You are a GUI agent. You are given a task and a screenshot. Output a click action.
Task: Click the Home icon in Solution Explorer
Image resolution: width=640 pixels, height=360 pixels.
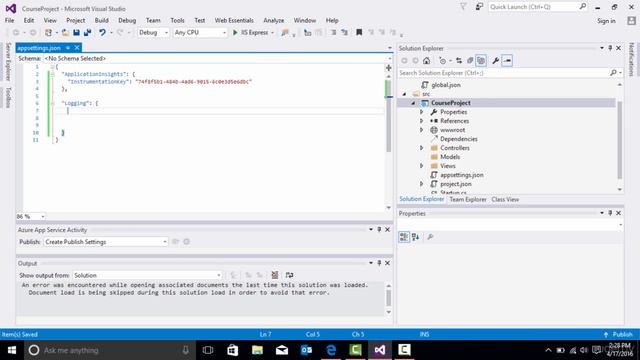pyautogui.click(x=427, y=61)
